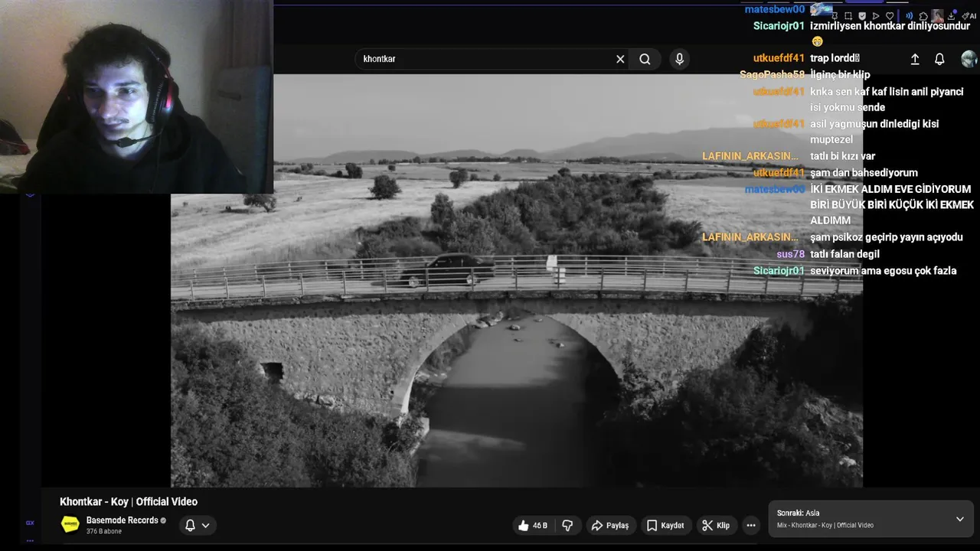Open Basemode Records channel name link

(122, 520)
